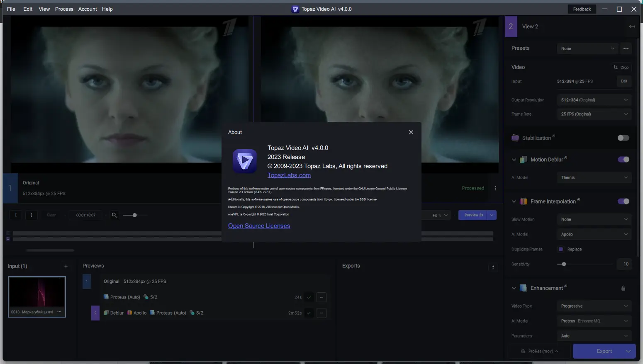The width and height of the screenshot is (643, 364).
Task: Collapse the Frame Interpolation section
Action: (514, 201)
